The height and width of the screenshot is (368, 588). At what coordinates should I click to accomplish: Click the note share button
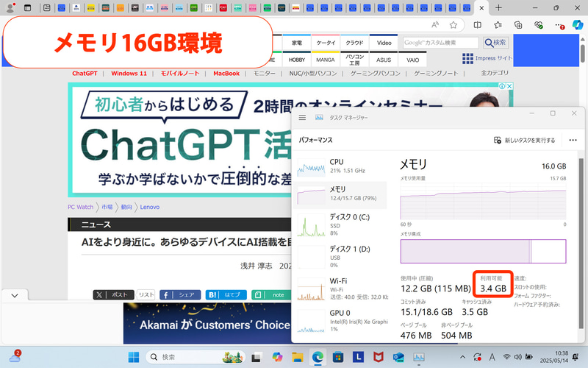[x=271, y=295]
